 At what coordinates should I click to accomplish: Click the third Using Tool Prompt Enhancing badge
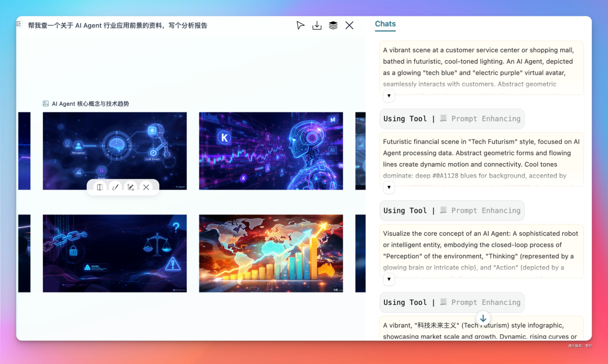point(451,302)
